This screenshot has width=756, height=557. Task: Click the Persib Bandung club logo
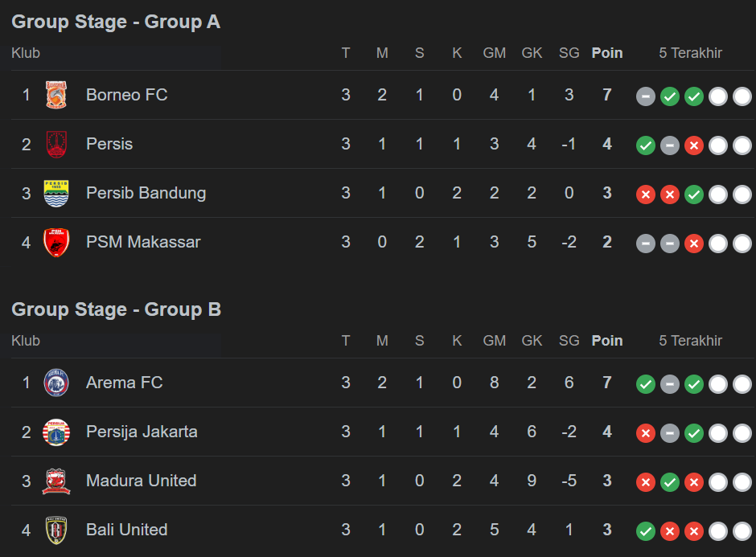tap(56, 193)
